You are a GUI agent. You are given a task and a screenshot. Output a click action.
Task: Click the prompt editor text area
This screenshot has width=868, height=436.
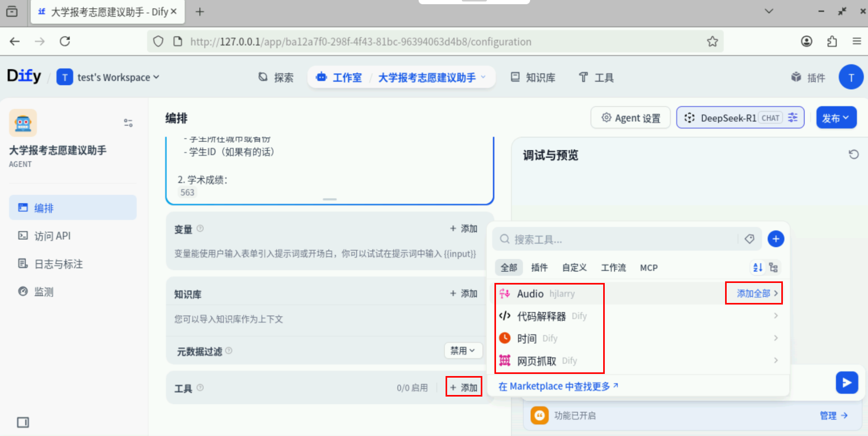[x=330, y=168]
